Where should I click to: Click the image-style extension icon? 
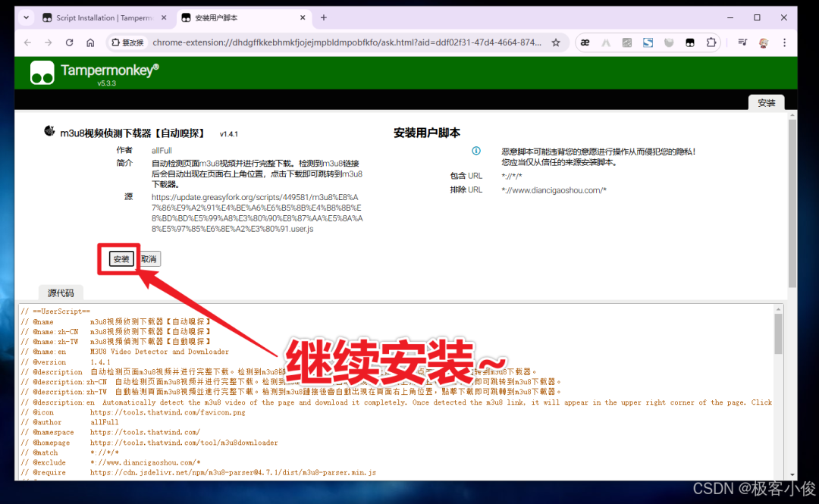[627, 43]
